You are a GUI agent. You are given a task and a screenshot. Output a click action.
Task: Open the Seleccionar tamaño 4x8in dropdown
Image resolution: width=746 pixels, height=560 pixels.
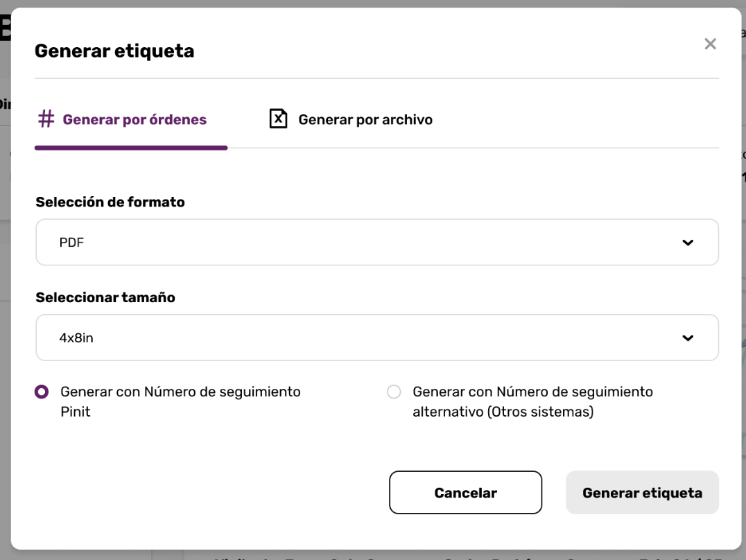376,338
